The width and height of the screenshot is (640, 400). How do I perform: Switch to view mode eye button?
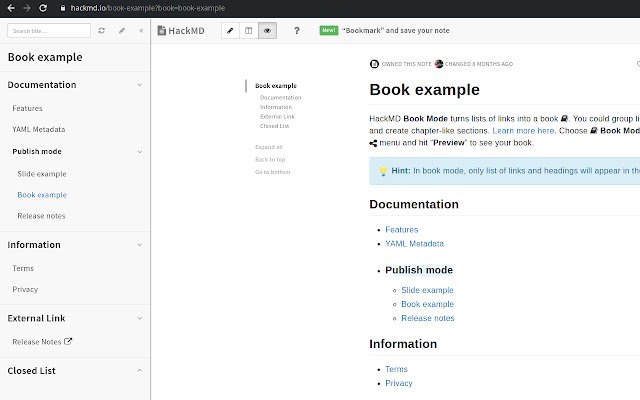click(267, 31)
